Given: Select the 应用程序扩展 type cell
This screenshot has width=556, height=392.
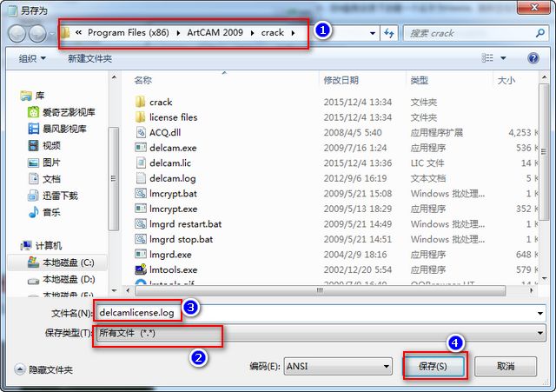Looking at the screenshot, I should click(436, 133).
